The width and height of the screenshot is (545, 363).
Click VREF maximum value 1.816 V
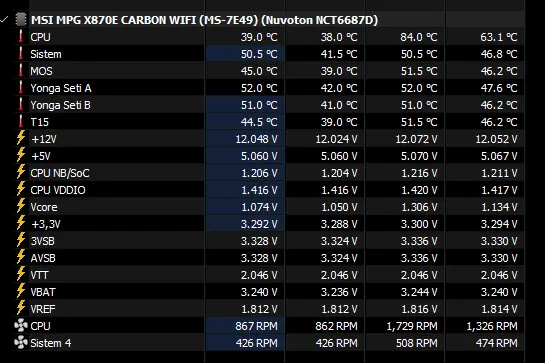click(419, 309)
